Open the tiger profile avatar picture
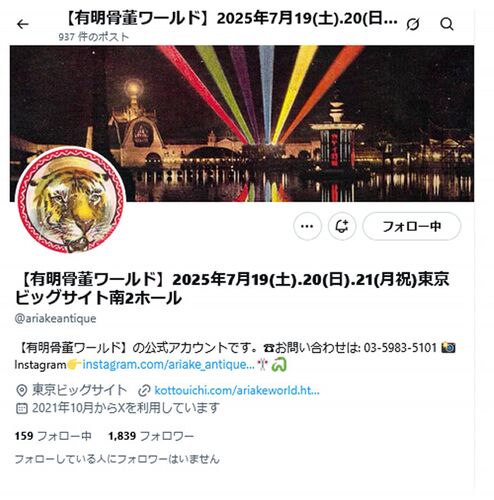The width and height of the screenshot is (494, 500). coord(71,200)
